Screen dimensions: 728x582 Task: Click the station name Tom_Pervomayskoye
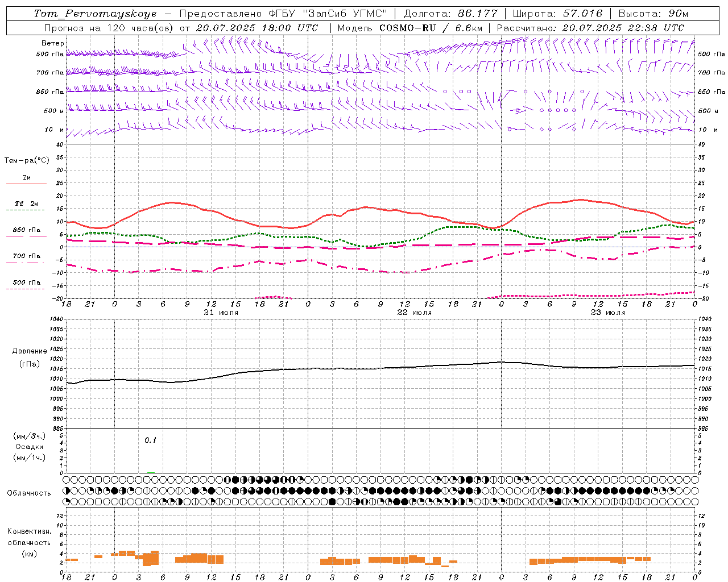pyautogui.click(x=95, y=14)
